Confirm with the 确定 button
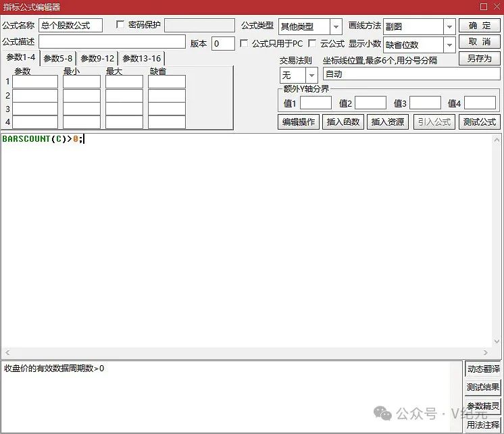Viewport: 504px width, 434px height. pyautogui.click(x=480, y=26)
